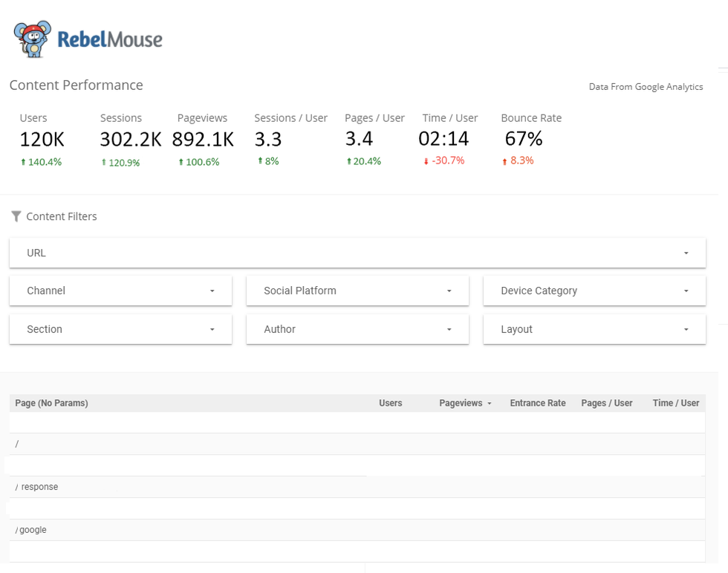Open the Social Platform dropdown

(x=357, y=291)
